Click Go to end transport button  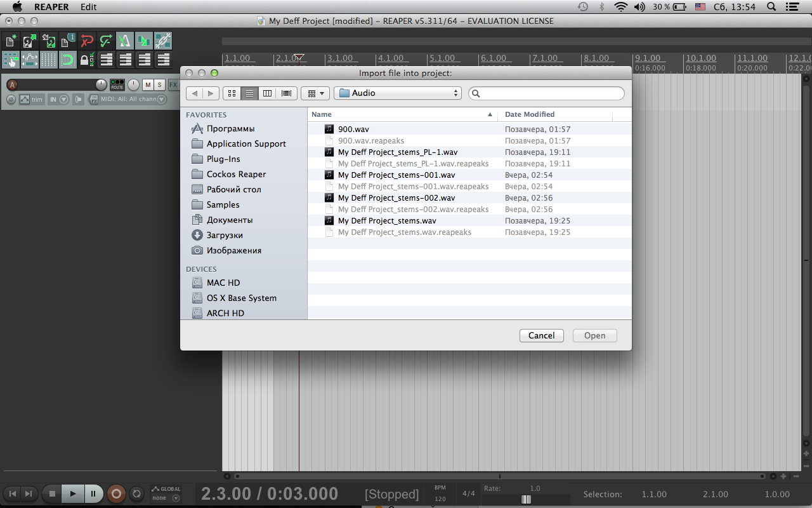(x=29, y=493)
